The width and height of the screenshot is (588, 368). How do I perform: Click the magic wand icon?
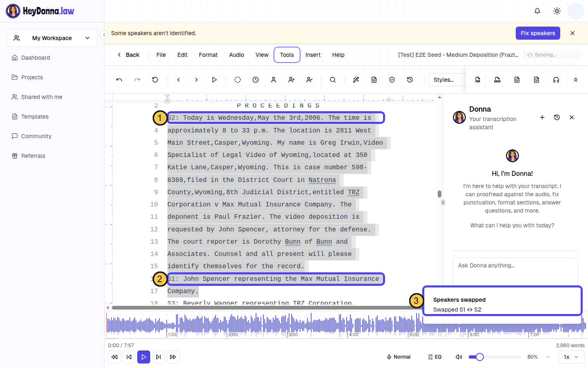click(356, 80)
